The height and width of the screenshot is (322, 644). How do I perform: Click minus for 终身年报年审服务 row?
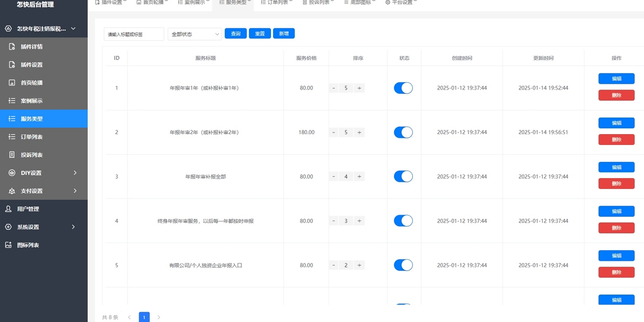(333, 221)
